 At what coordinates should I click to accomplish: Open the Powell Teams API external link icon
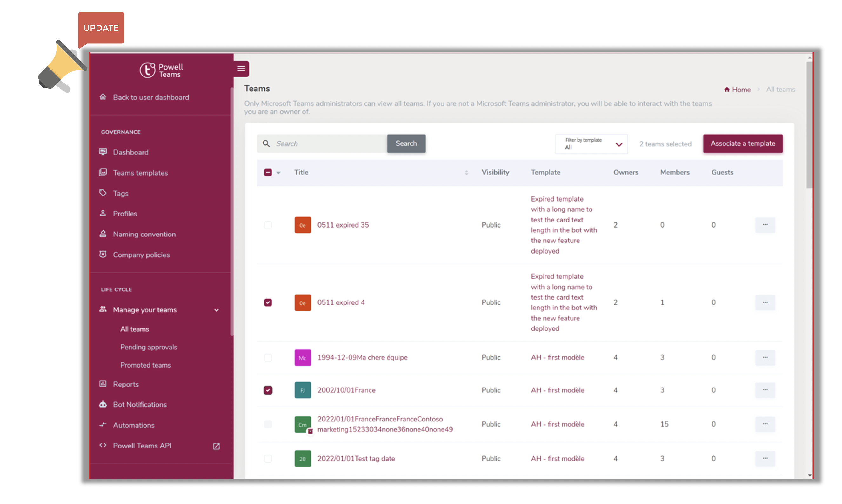216,446
